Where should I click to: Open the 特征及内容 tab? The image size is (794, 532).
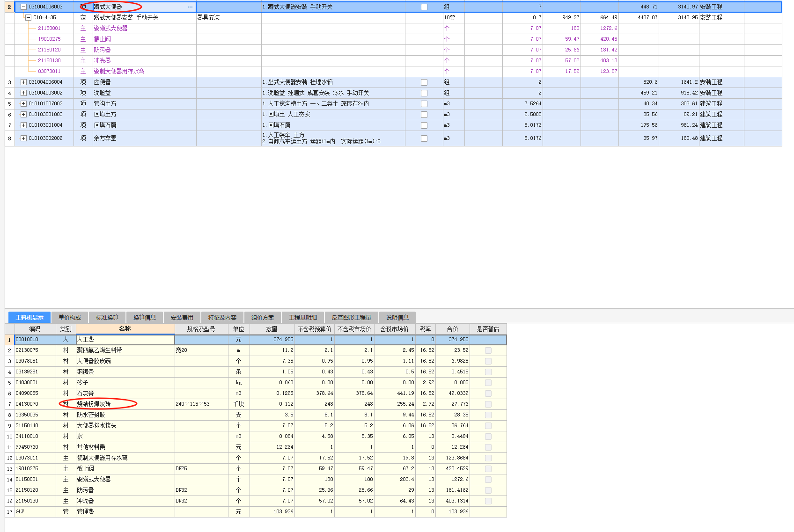[x=222, y=317]
